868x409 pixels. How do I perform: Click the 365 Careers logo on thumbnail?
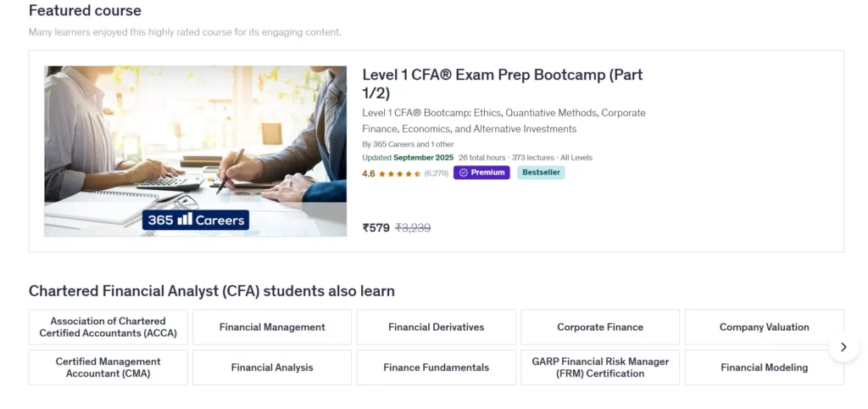[x=195, y=220]
